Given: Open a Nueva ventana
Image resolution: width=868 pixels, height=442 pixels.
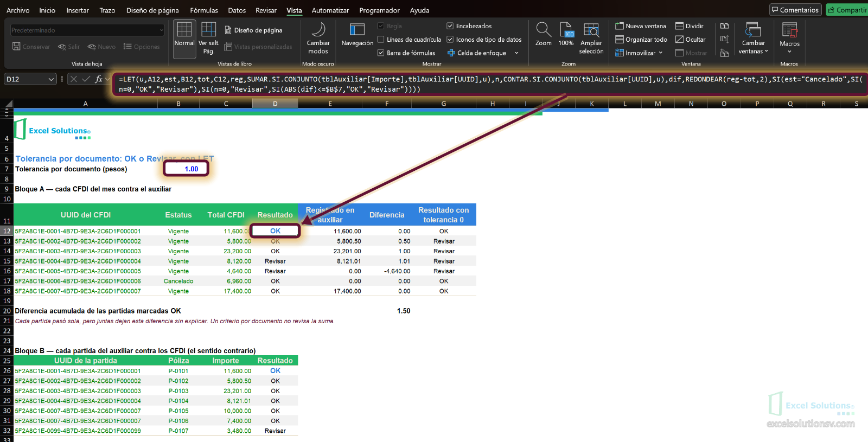Looking at the screenshot, I should coord(641,26).
